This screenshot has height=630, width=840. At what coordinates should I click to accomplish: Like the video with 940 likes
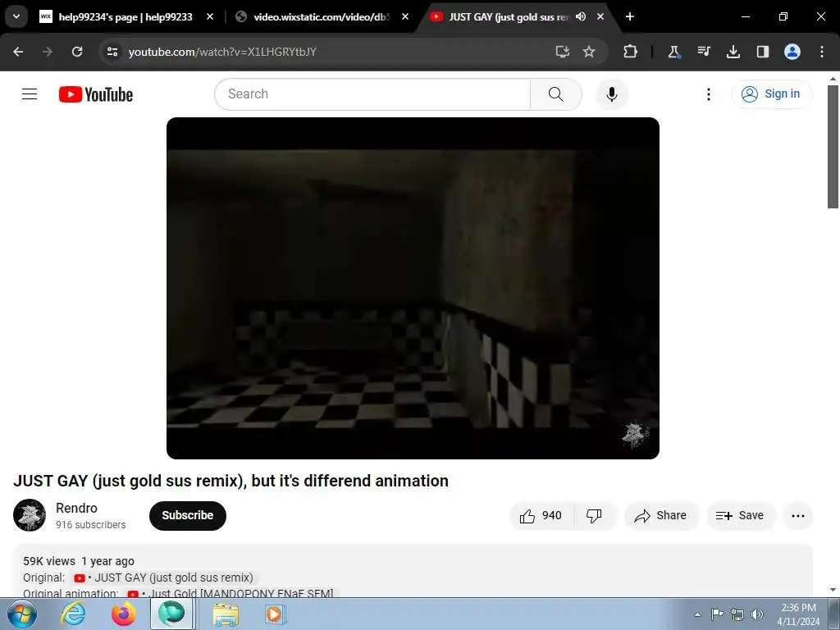pos(541,515)
